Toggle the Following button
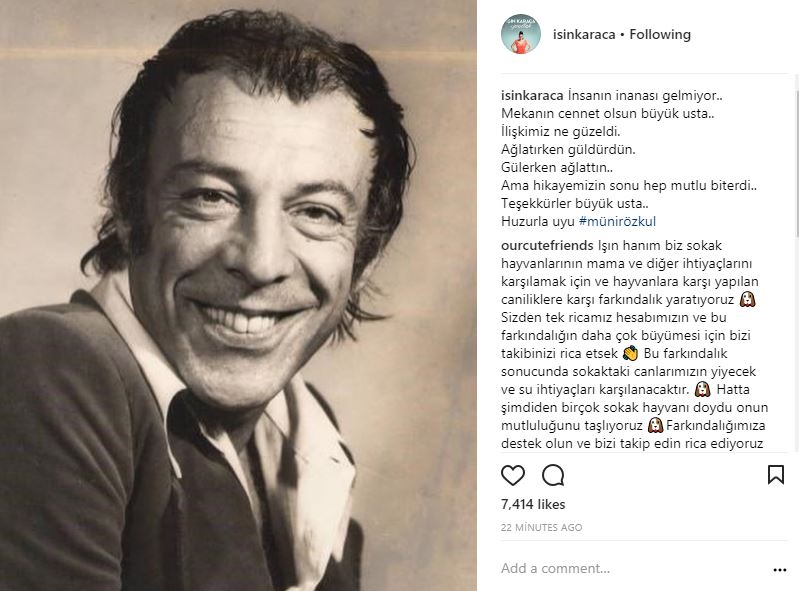 [660, 35]
